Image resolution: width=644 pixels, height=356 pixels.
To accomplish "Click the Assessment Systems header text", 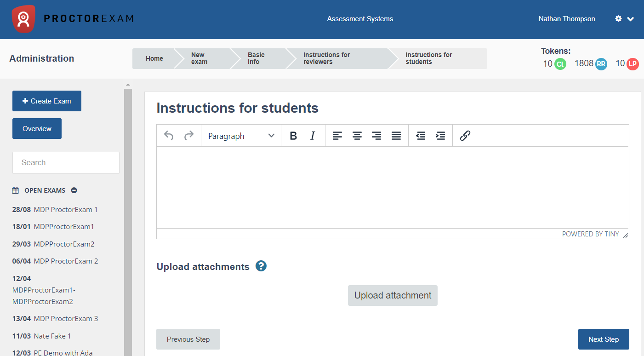I will point(360,19).
